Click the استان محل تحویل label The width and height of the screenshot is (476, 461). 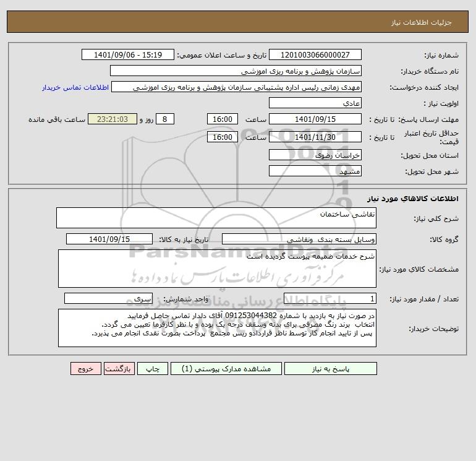(x=430, y=155)
